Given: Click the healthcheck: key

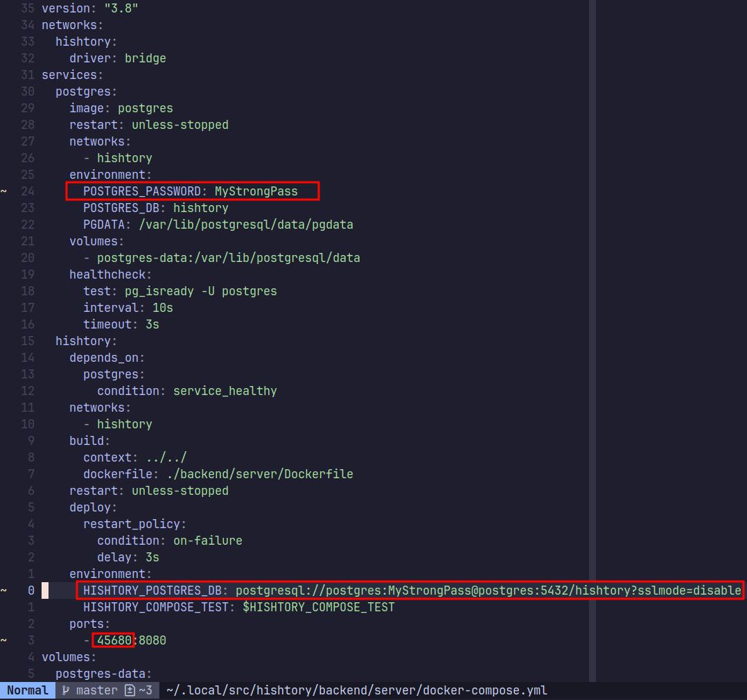Looking at the screenshot, I should (x=110, y=274).
